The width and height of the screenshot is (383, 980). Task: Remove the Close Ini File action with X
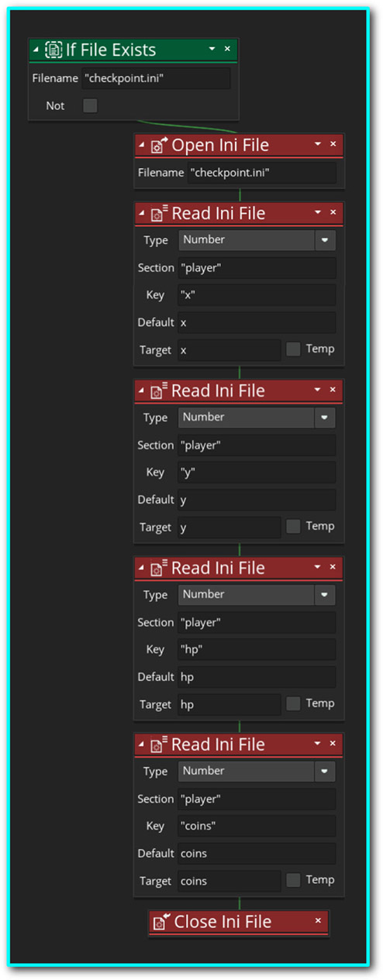click(318, 921)
